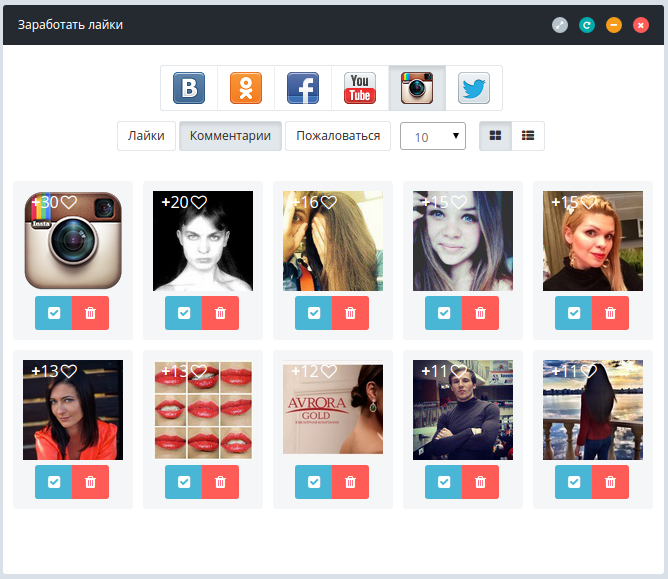668x579 pixels.
Task: Click the refresh button in title bar
Action: [587, 25]
